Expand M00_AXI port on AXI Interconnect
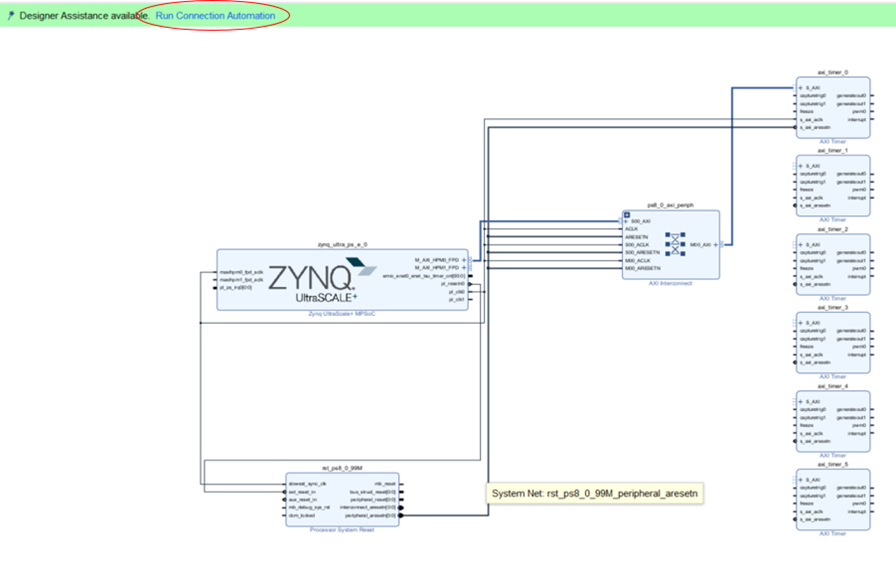The width and height of the screenshot is (896, 568). coord(714,243)
